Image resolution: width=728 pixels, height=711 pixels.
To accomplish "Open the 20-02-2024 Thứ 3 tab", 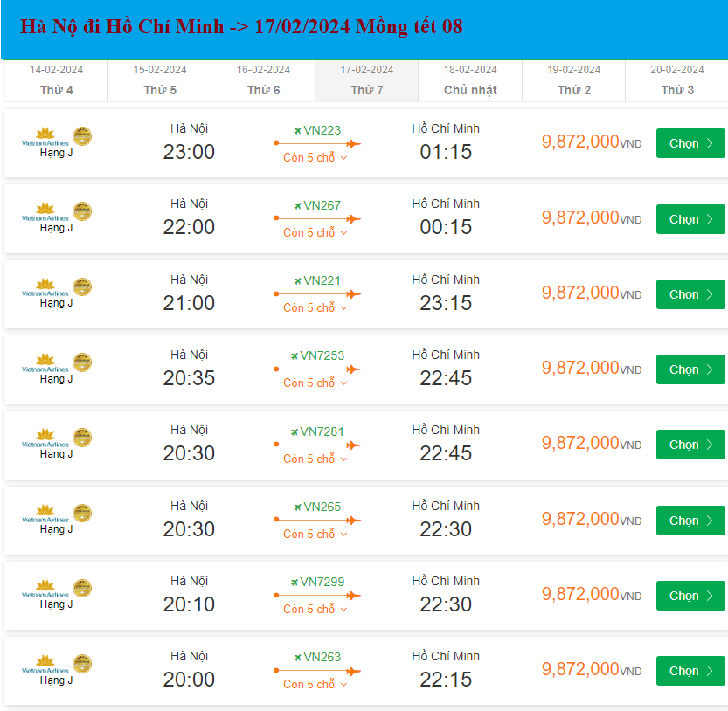I will pyautogui.click(x=676, y=80).
